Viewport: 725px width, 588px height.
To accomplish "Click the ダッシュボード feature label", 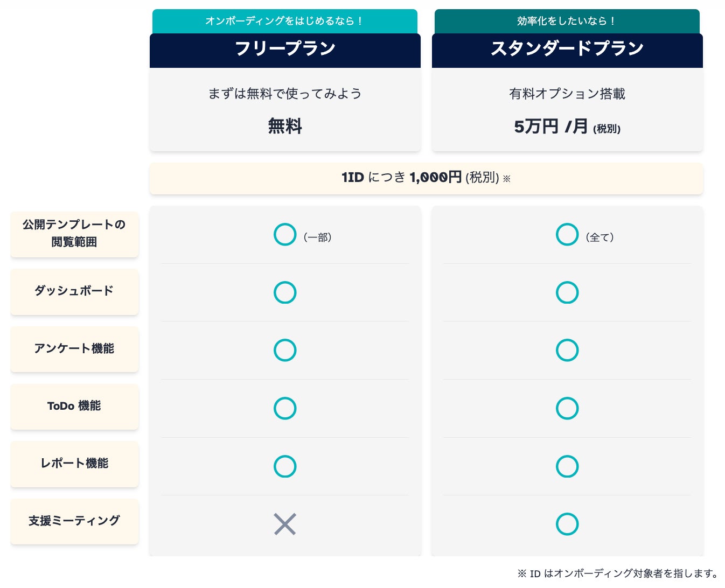I will (x=74, y=291).
